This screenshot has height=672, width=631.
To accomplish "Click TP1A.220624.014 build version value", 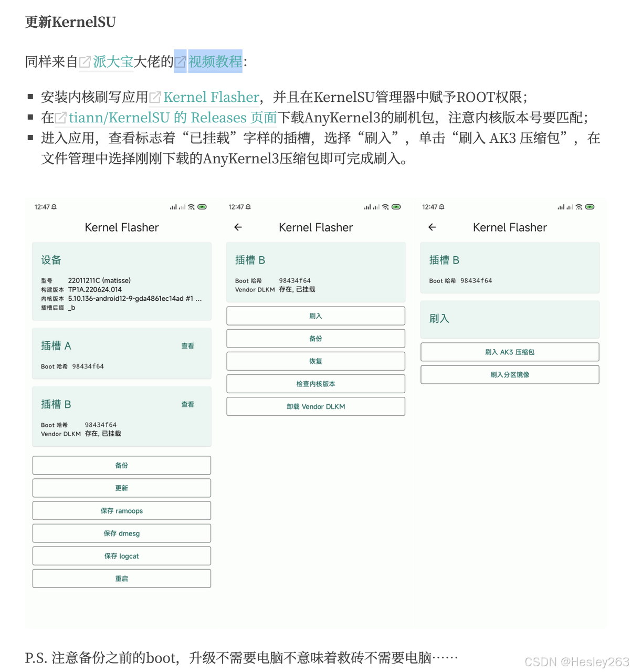I will [x=94, y=289].
